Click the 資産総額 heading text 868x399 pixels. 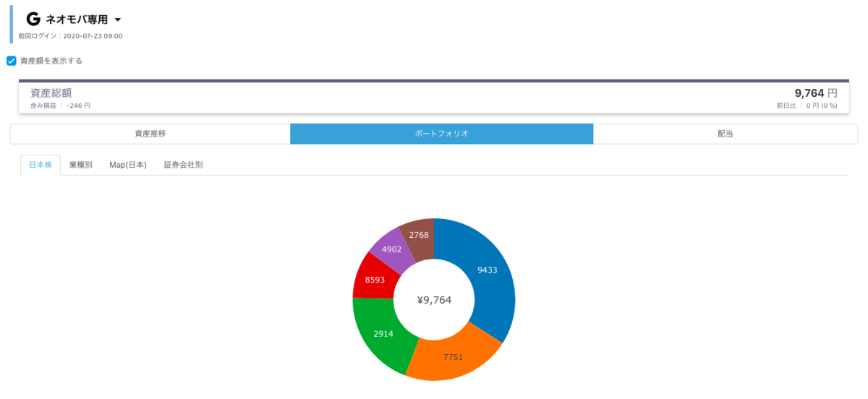click(51, 93)
